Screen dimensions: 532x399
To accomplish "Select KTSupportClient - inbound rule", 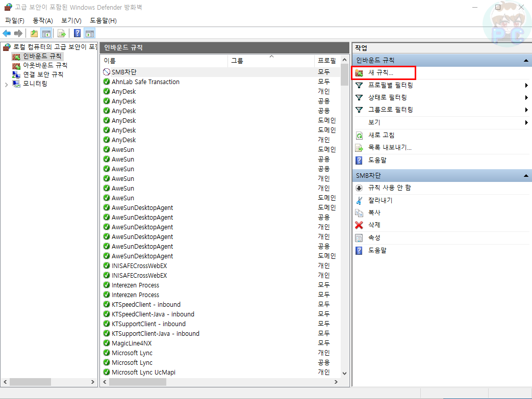I will [x=148, y=324].
